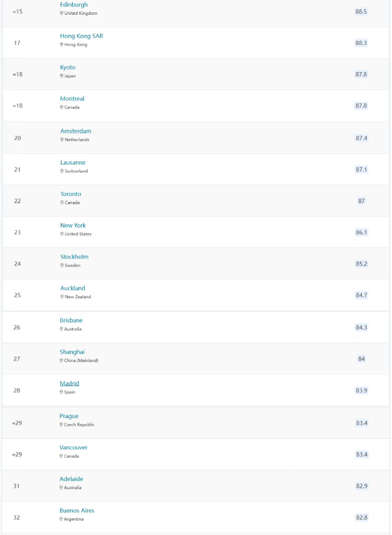Click the location pin beside Czech Republic
This screenshot has width=392, height=535.
pos(61,425)
